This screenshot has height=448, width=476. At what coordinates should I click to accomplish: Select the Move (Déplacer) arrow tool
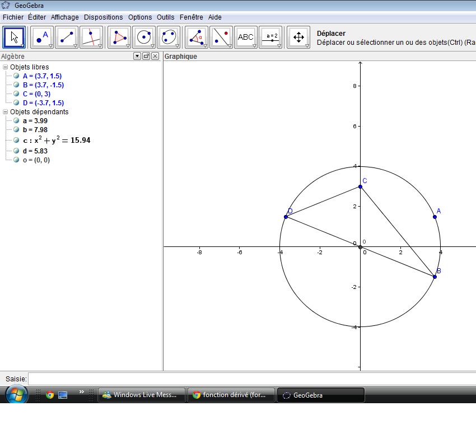point(14,38)
